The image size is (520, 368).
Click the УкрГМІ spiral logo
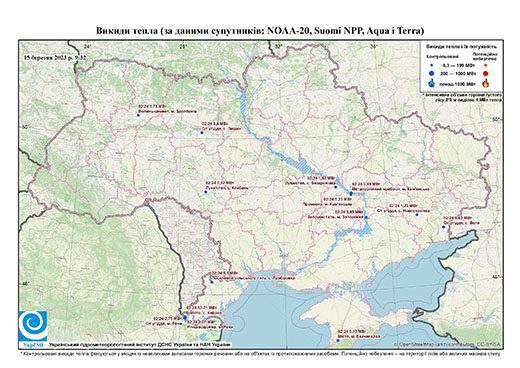33,326
